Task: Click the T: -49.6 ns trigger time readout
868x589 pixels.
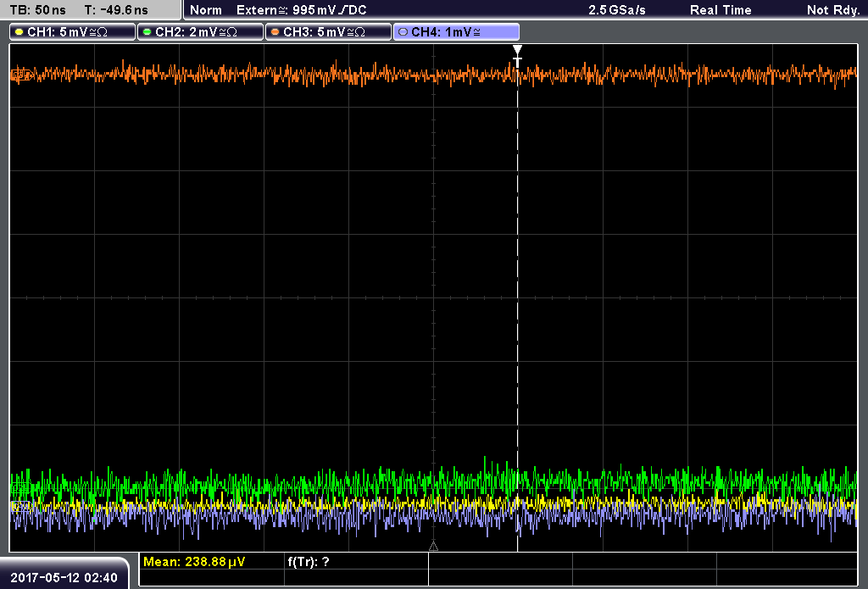Action: point(116,10)
